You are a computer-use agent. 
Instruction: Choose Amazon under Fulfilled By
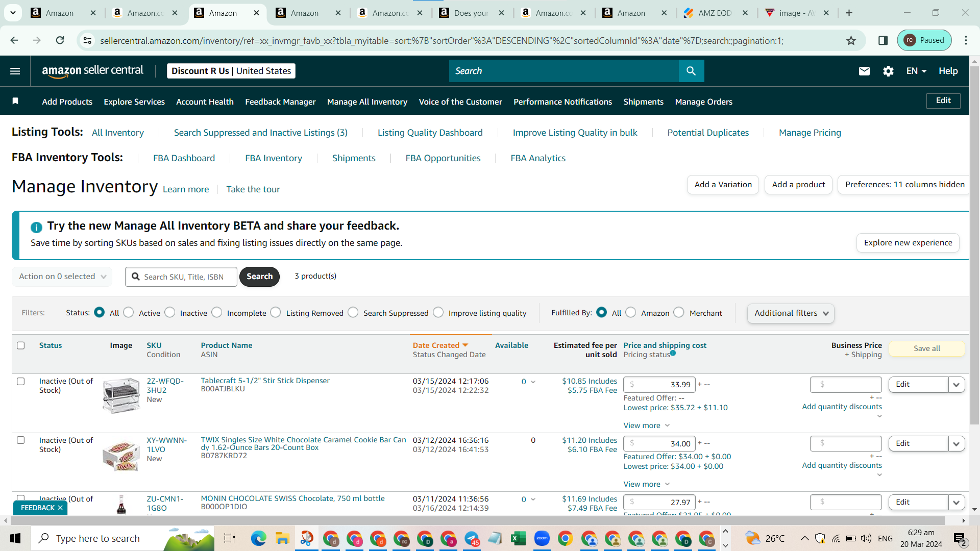click(x=631, y=312)
